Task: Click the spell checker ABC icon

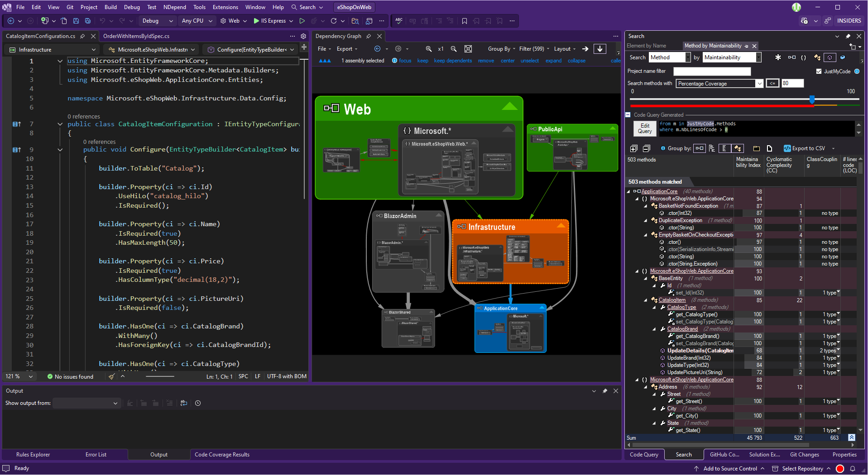Action: pos(398,21)
